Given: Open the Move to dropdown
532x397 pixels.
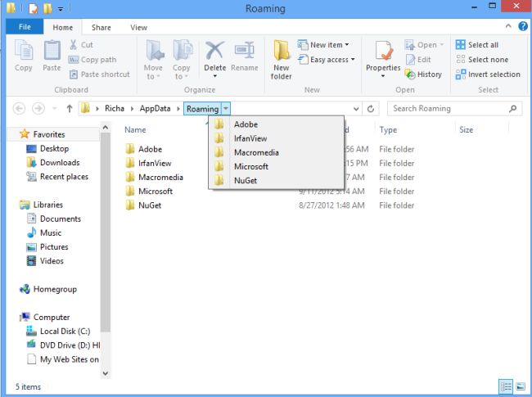Looking at the screenshot, I should (x=153, y=60).
